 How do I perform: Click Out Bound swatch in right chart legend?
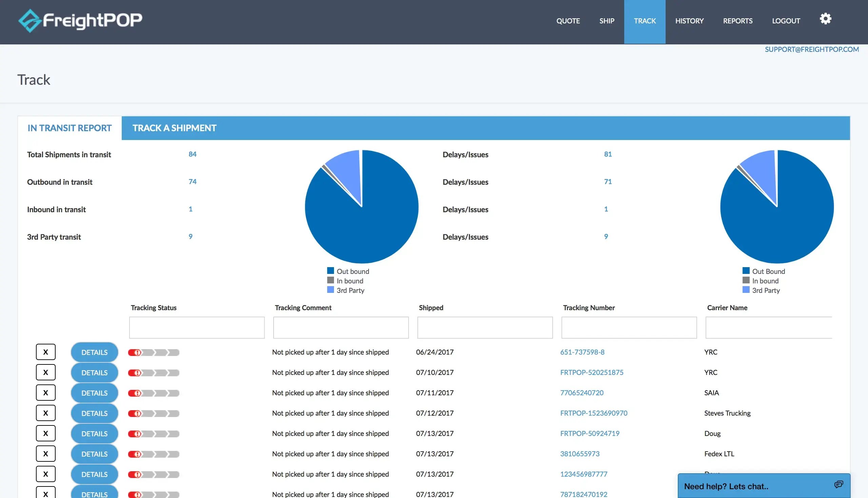(746, 271)
